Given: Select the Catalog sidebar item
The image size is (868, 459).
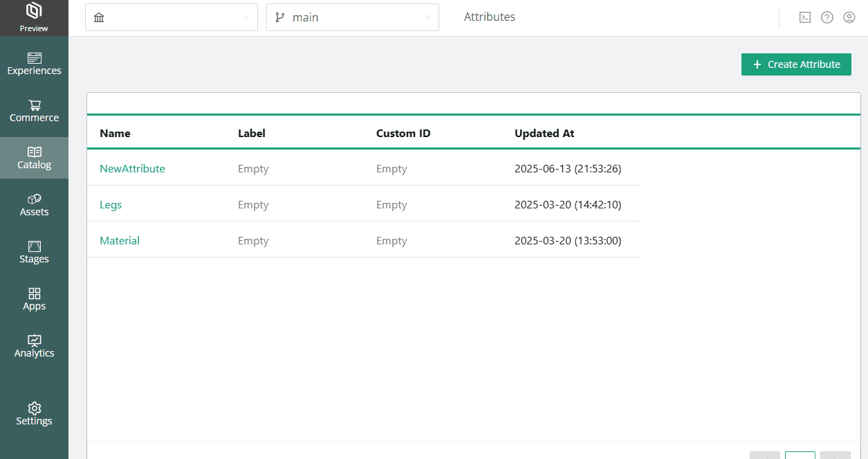Looking at the screenshot, I should click(34, 158).
